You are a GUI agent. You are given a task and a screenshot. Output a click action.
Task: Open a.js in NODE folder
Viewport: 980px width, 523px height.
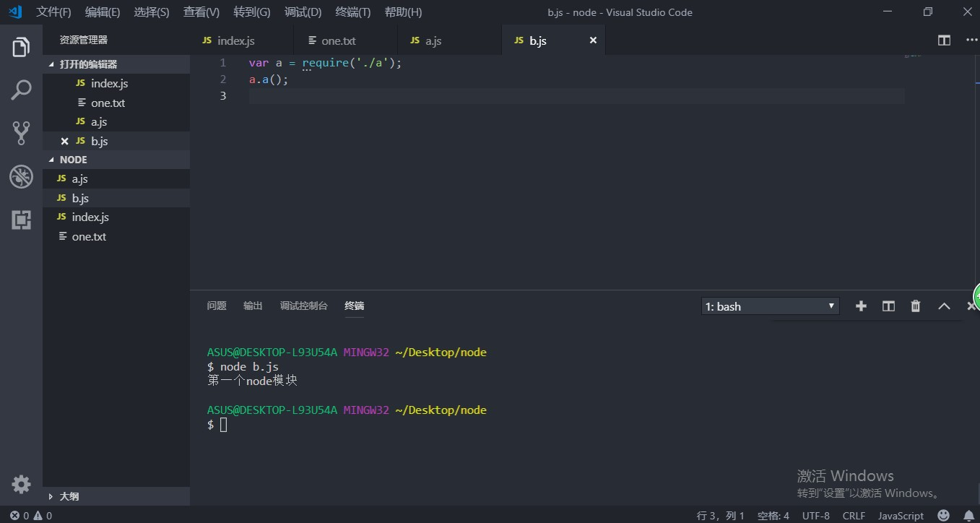116,178
